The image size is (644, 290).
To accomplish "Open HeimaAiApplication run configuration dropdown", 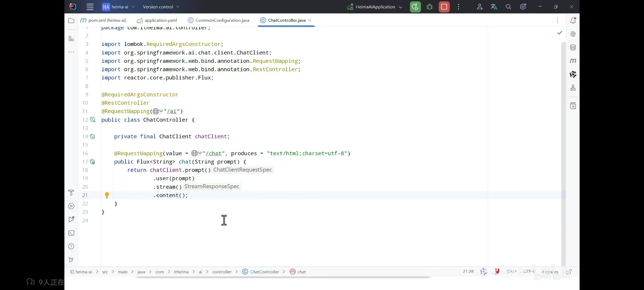I will (375, 7).
